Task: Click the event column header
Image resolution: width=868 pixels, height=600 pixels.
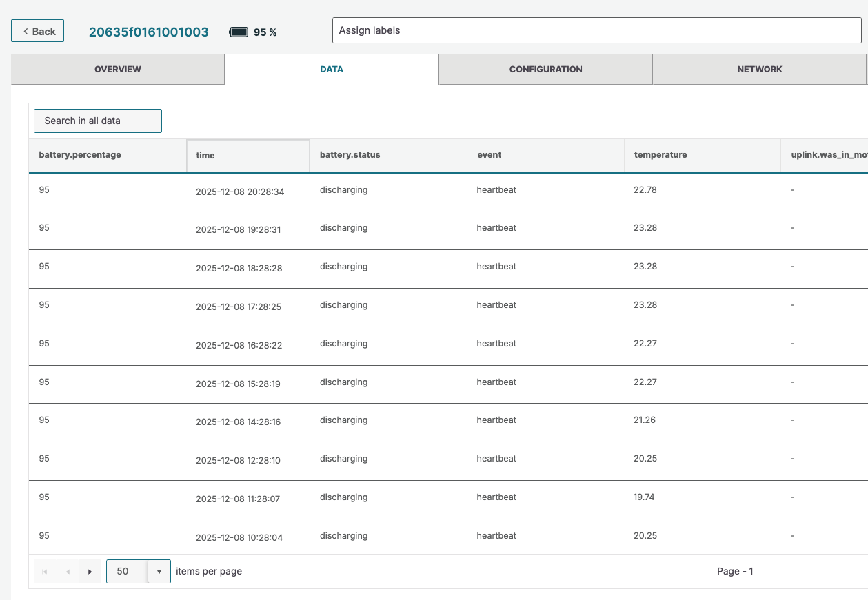Action: click(488, 155)
